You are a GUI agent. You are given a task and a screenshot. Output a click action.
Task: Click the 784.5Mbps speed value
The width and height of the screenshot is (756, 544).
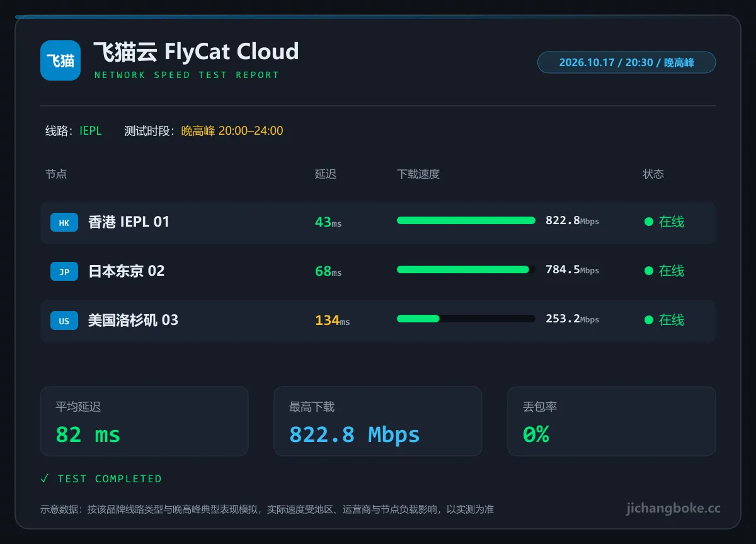click(572, 269)
